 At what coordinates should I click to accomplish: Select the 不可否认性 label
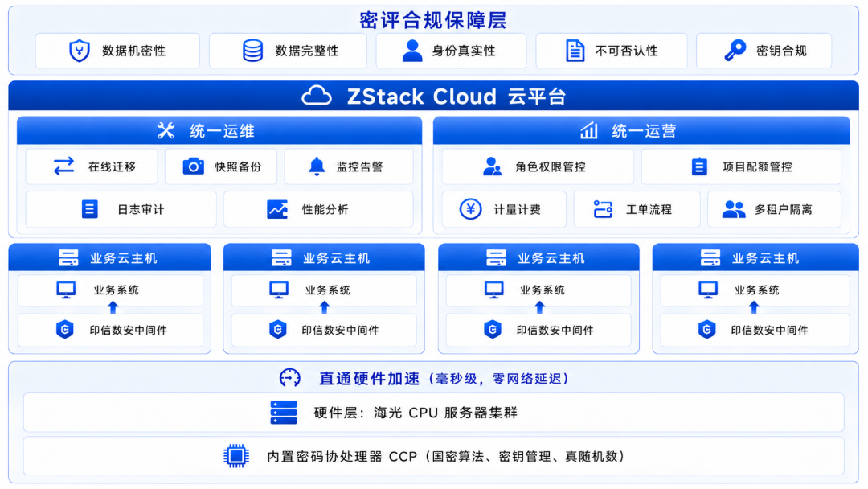coord(626,51)
